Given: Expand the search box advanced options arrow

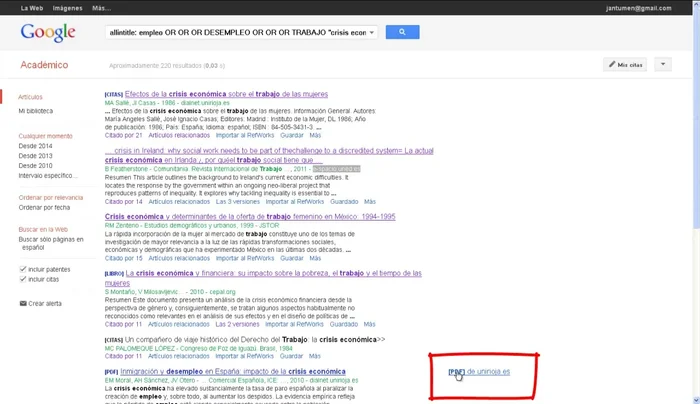Looking at the screenshot, I should point(373,33).
